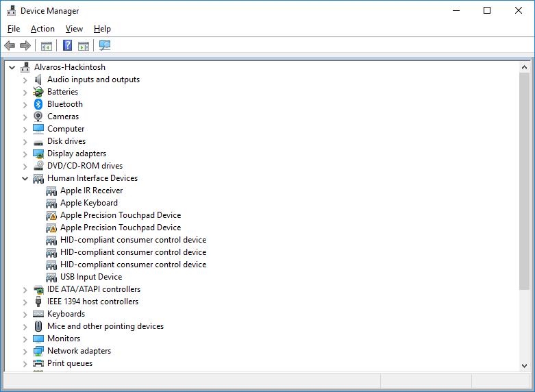Image resolution: width=535 pixels, height=392 pixels.
Task: Click the Device Manager title bar icon
Action: tap(11, 10)
